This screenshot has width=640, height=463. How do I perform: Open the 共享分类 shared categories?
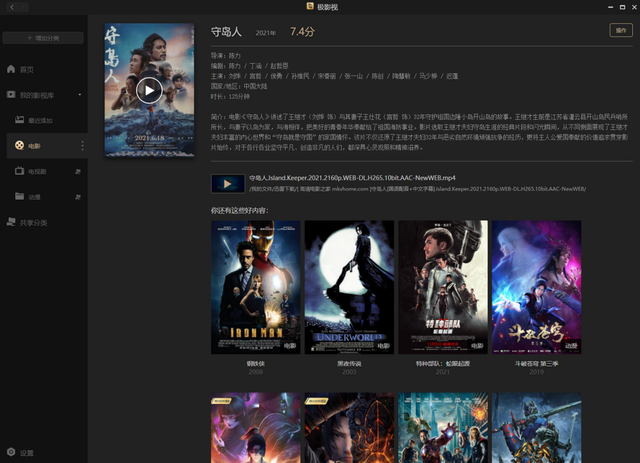click(x=33, y=223)
